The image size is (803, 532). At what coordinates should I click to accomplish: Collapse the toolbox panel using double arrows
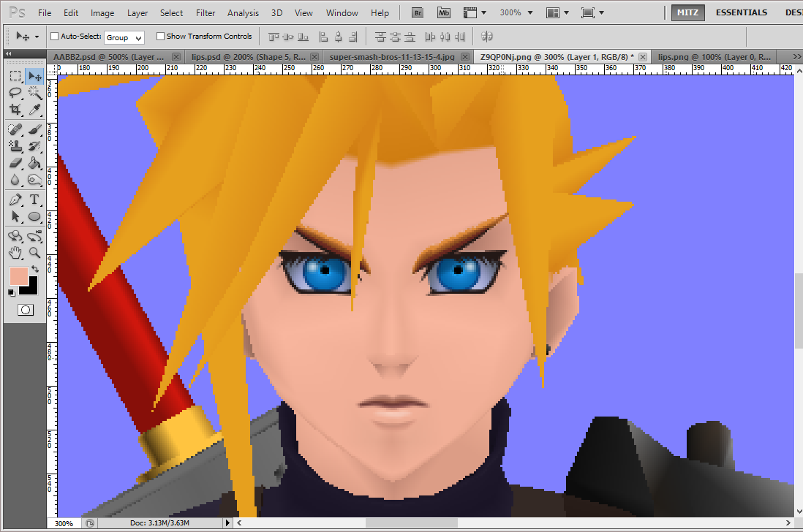point(8,54)
